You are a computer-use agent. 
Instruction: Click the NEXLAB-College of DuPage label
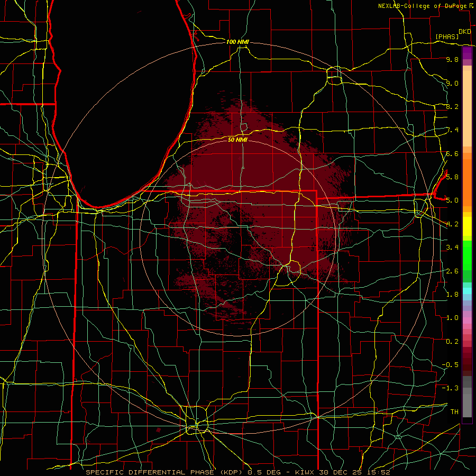pos(423,6)
